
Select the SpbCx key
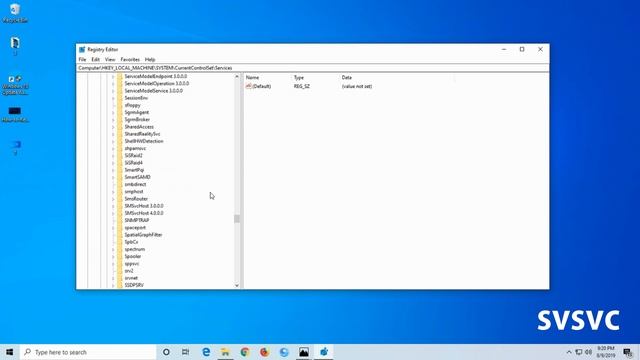131,242
